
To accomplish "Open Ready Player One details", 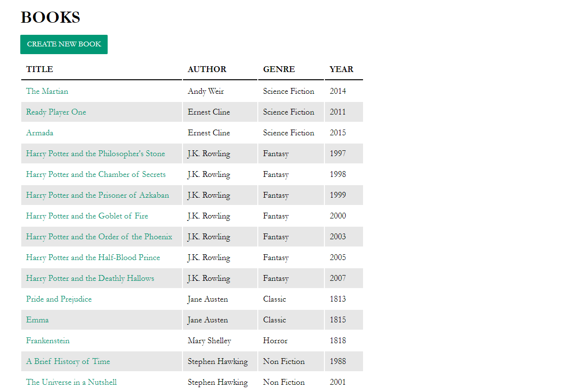I will tap(56, 112).
